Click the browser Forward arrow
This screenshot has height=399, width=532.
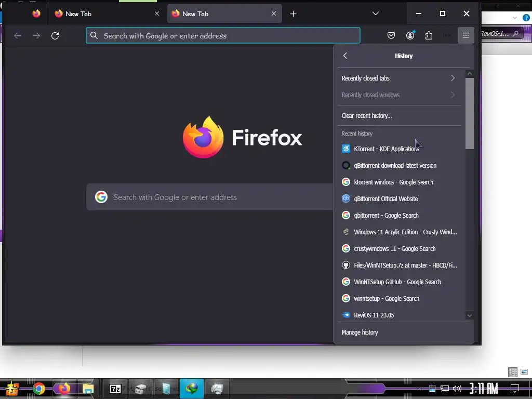coord(36,36)
